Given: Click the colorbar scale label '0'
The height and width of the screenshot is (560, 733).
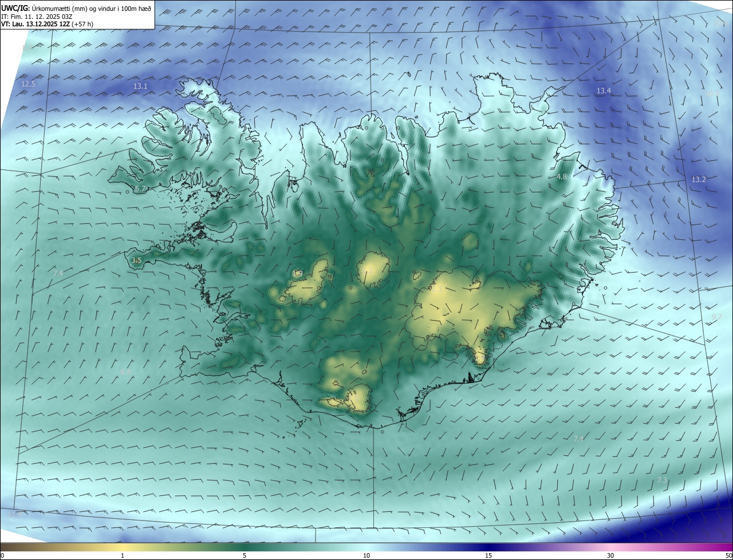Looking at the screenshot, I should click(2, 555).
